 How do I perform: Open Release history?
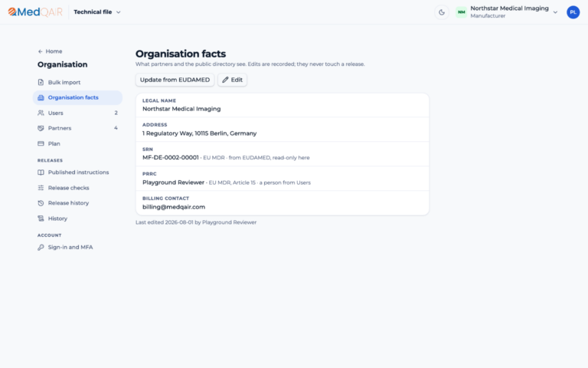tap(77, 203)
